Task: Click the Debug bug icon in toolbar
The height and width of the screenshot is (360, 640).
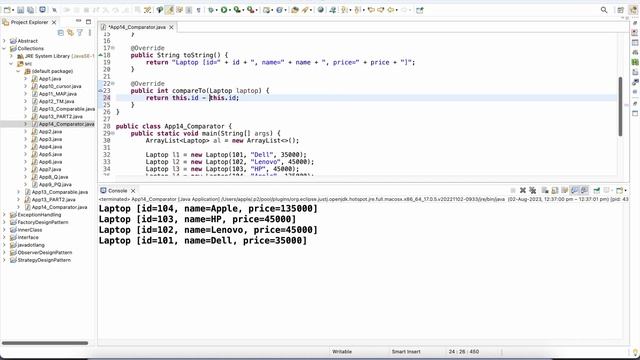Action: tap(211, 10)
